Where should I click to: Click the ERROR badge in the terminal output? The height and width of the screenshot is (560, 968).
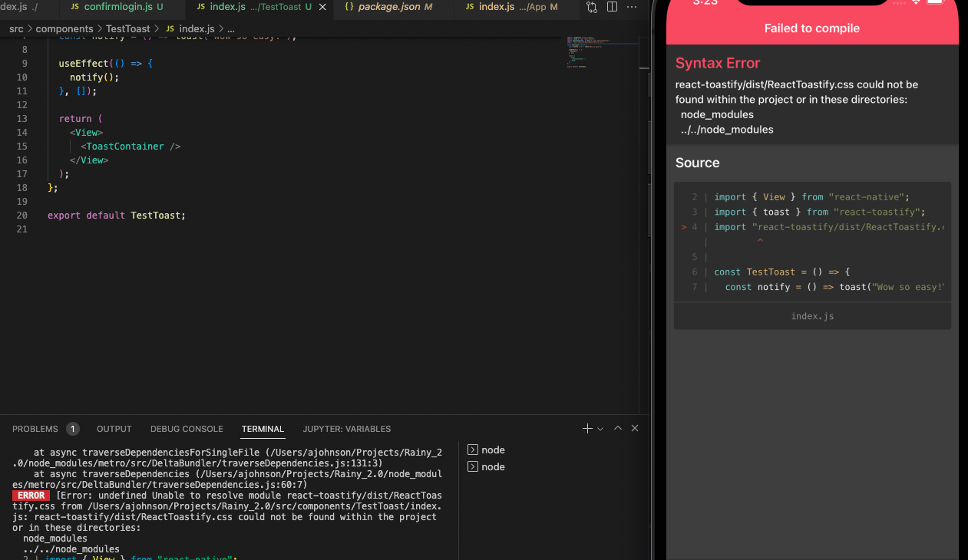pyautogui.click(x=31, y=495)
